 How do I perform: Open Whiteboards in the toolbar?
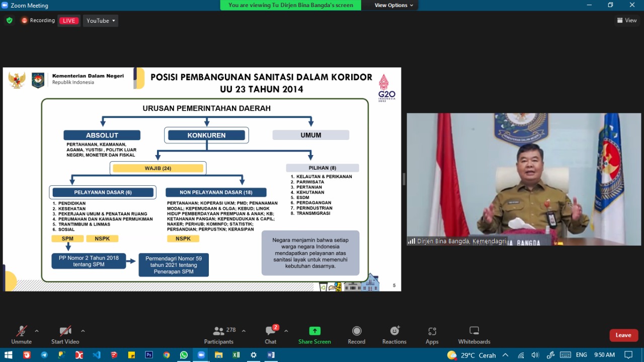[x=474, y=331]
